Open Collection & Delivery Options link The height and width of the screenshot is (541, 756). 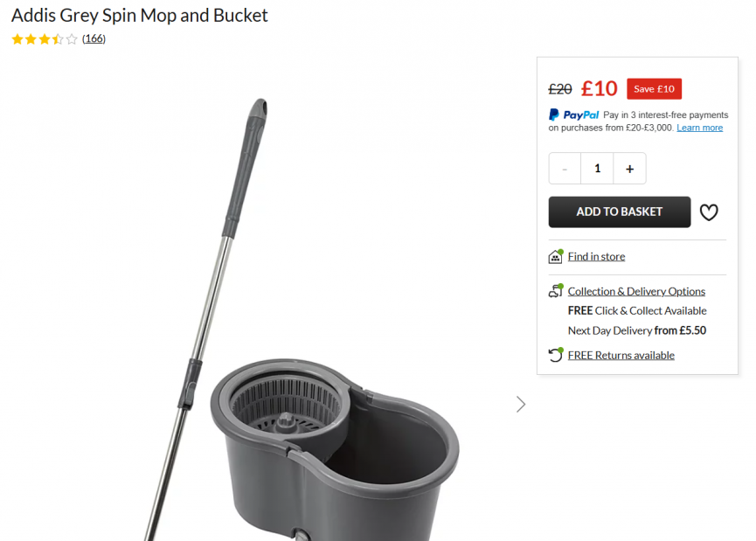point(636,291)
